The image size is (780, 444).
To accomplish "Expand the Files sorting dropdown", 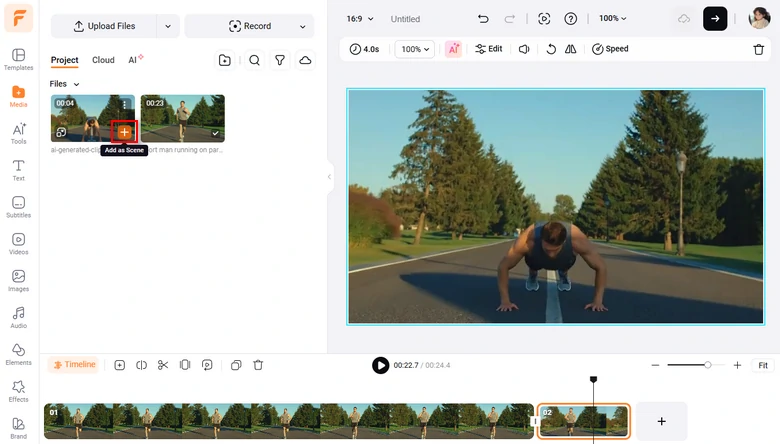I will coord(65,84).
